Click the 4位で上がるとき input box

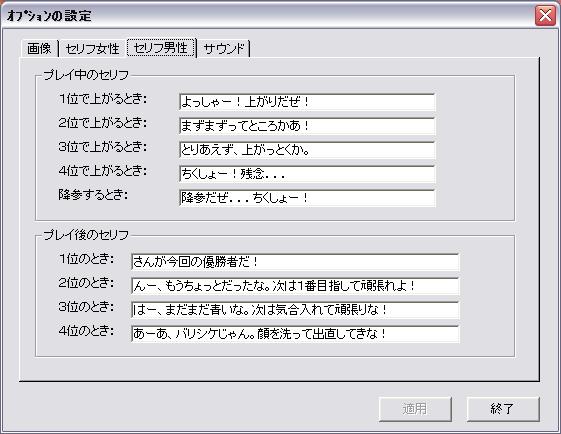[307, 174]
